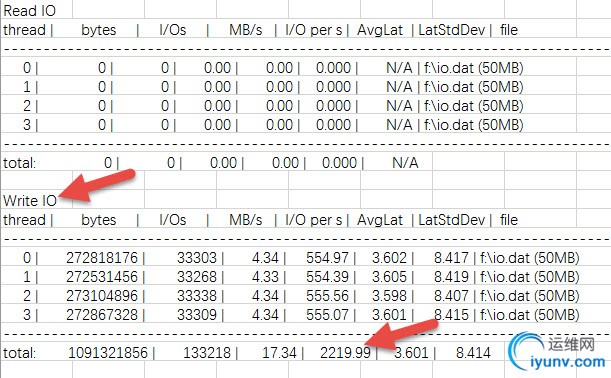Click AvgLat value 3.598
Viewport: 611px width, 378px height.
coord(389,296)
